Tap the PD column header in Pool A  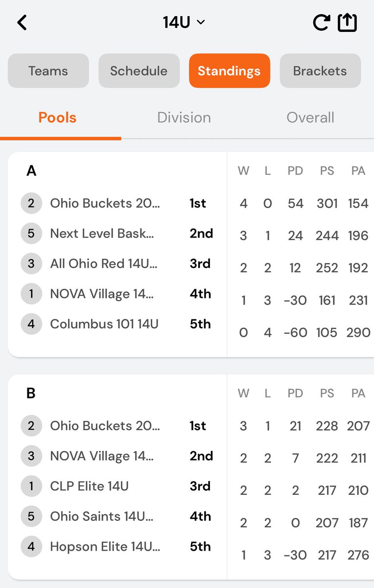pyautogui.click(x=295, y=171)
